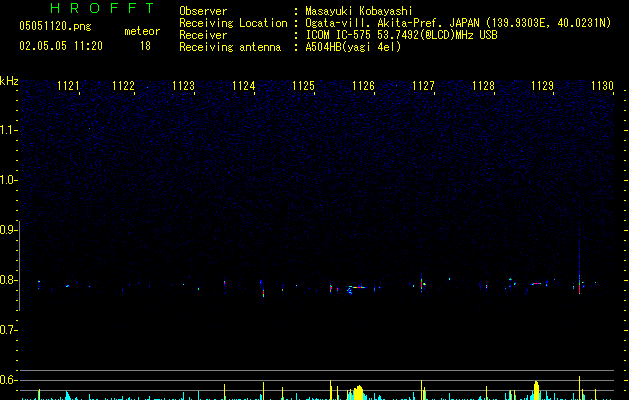This screenshot has width=629, height=400.
Task: Click the kHz axis unit label
Action: (x=9, y=81)
